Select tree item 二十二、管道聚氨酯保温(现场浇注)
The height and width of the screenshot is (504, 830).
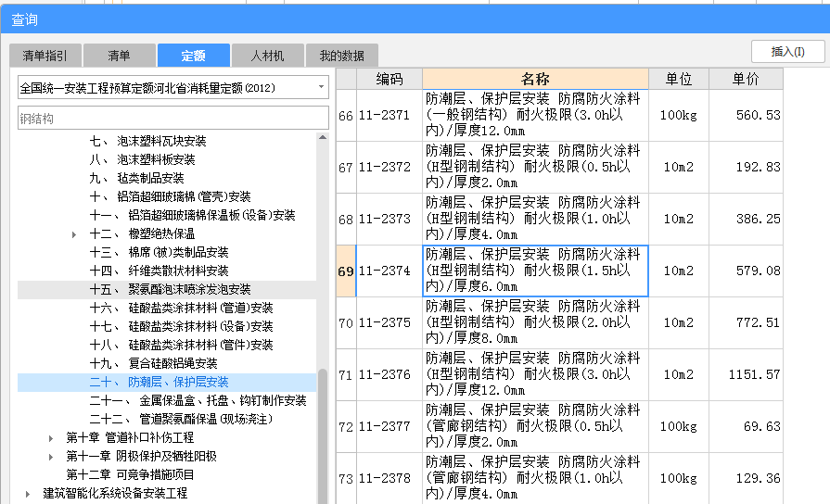[182, 419]
